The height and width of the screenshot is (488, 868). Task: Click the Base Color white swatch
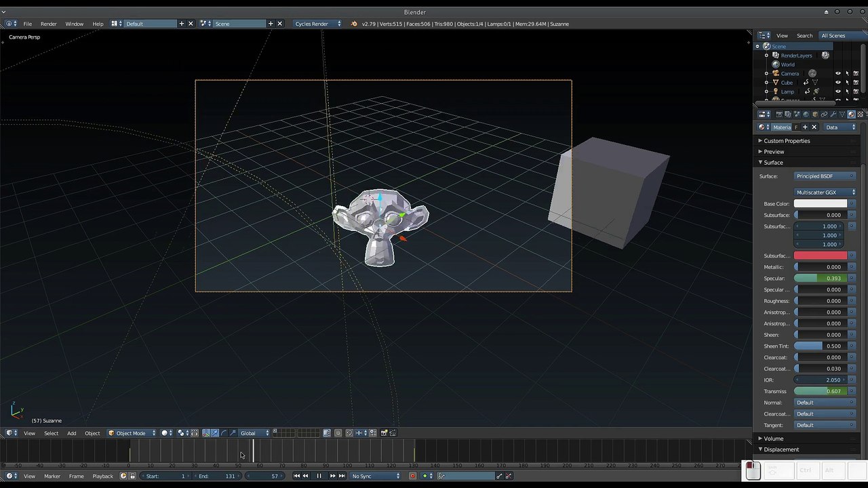coord(821,204)
